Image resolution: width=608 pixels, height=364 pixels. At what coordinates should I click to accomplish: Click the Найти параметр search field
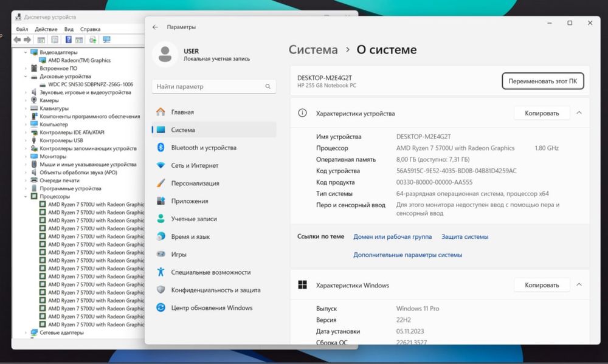214,86
